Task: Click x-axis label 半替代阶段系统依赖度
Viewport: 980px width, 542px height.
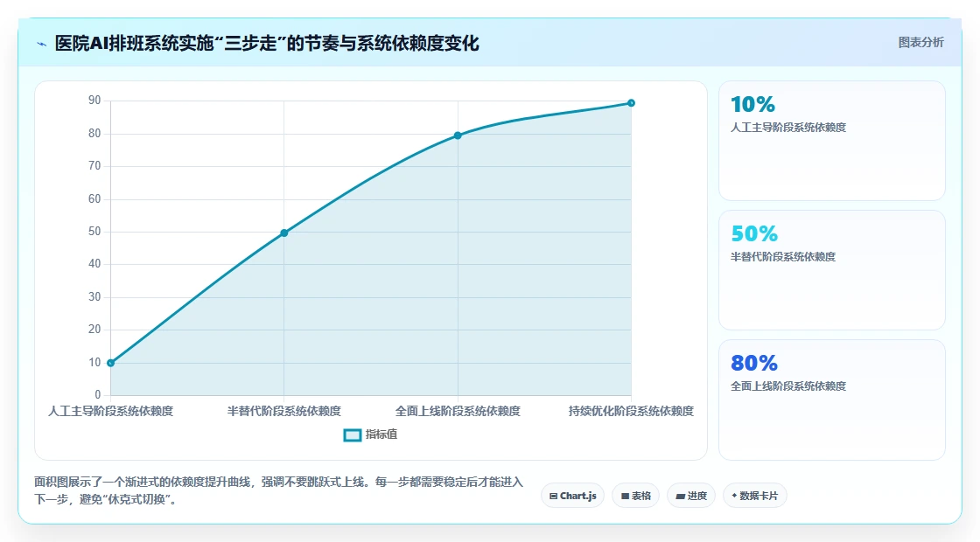Action: coord(283,412)
